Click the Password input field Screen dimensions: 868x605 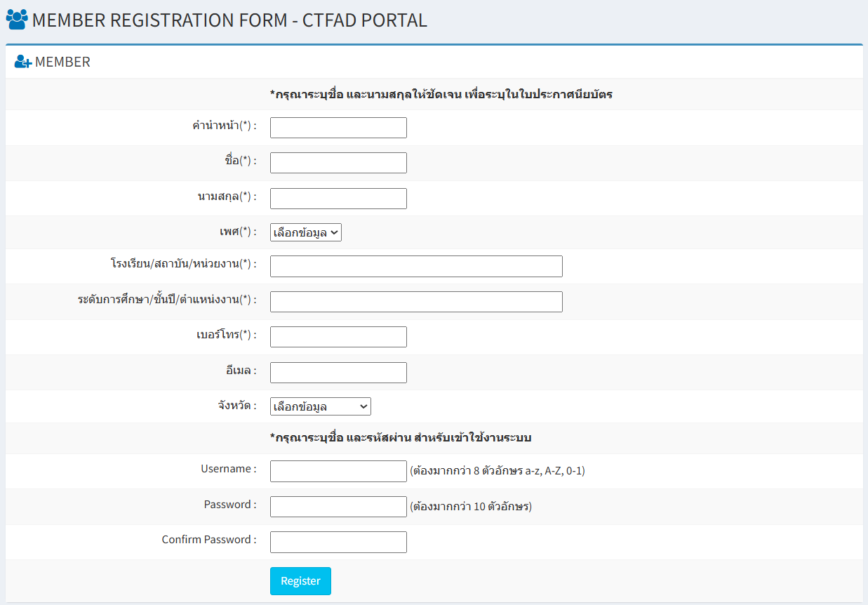(x=338, y=506)
